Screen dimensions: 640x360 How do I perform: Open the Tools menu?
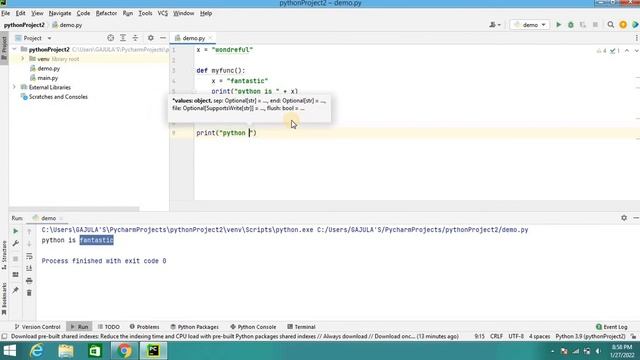click(x=145, y=13)
